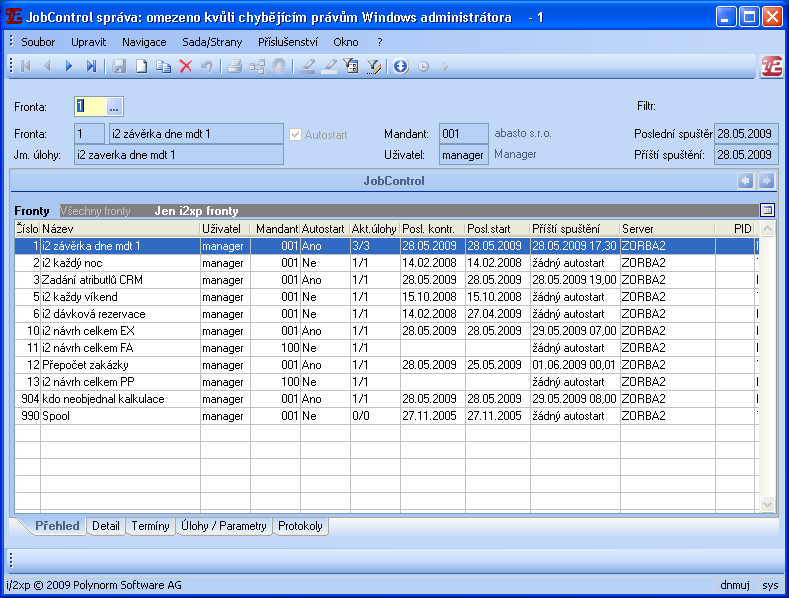Screen dimensions: 789x598
Task: Toggle the Autostart checkbox
Action: tap(295, 134)
